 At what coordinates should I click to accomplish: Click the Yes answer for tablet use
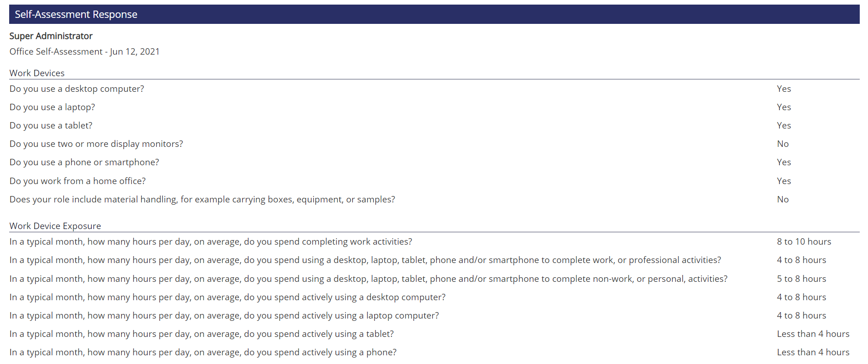(784, 125)
